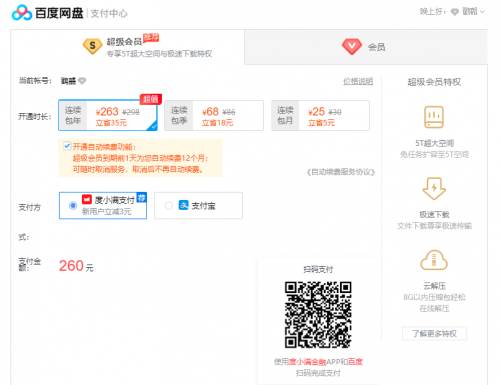This screenshot has height=385, width=500.
Task: Switch to the 超级会员 tab
Action: 127,47
